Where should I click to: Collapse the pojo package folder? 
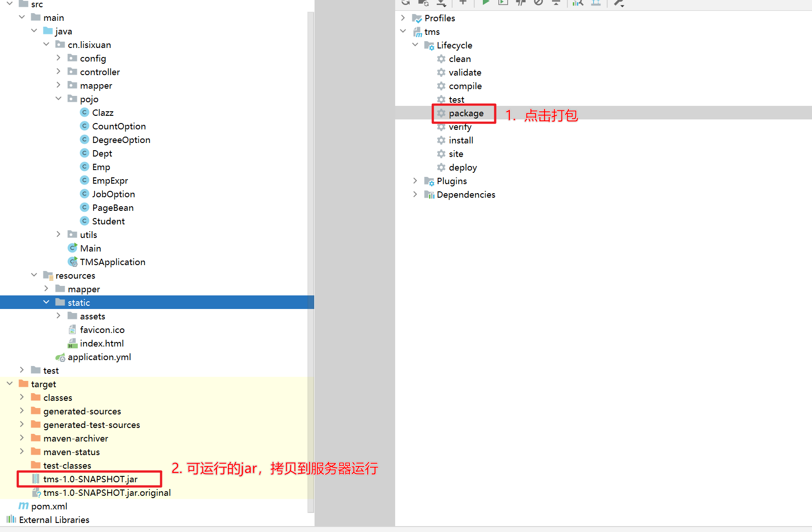coord(58,99)
